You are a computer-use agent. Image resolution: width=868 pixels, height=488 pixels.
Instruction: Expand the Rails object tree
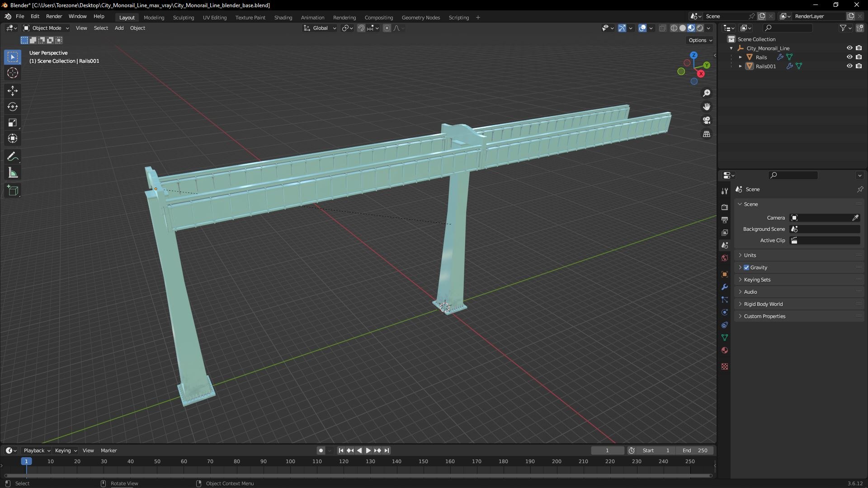pyautogui.click(x=740, y=57)
